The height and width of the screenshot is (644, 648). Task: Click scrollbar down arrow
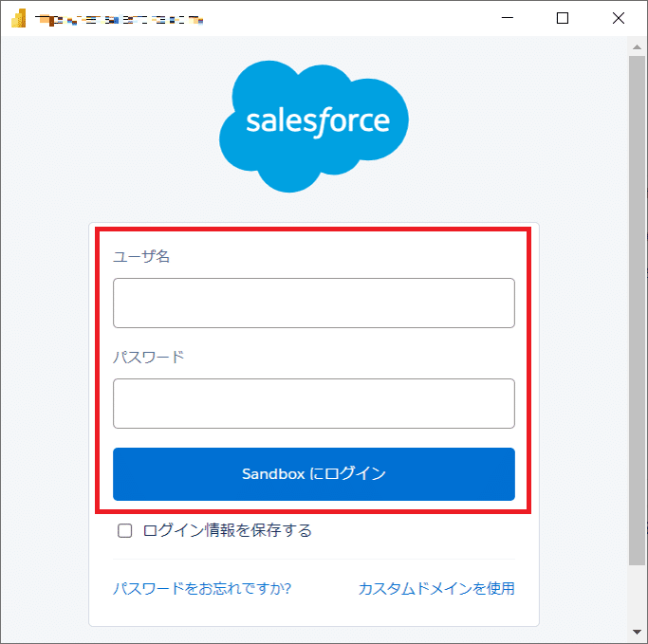click(x=637, y=632)
